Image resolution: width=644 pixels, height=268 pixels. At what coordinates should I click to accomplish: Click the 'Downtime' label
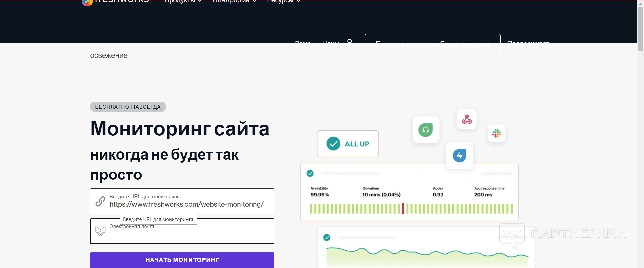(371, 188)
